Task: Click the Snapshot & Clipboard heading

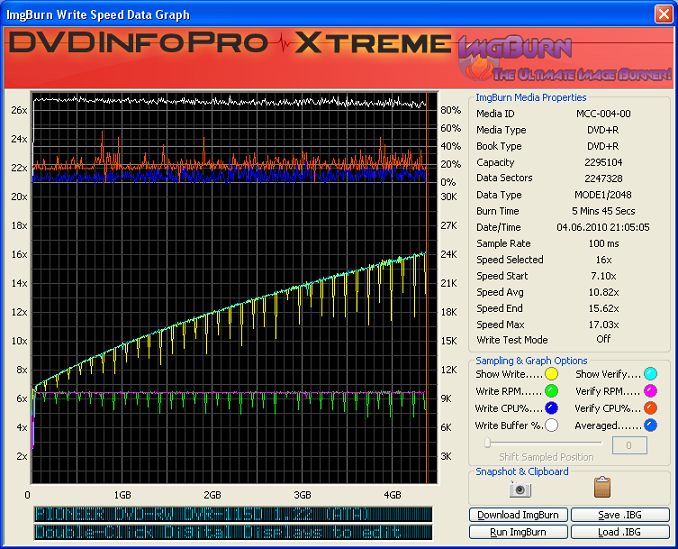Action: (x=522, y=472)
